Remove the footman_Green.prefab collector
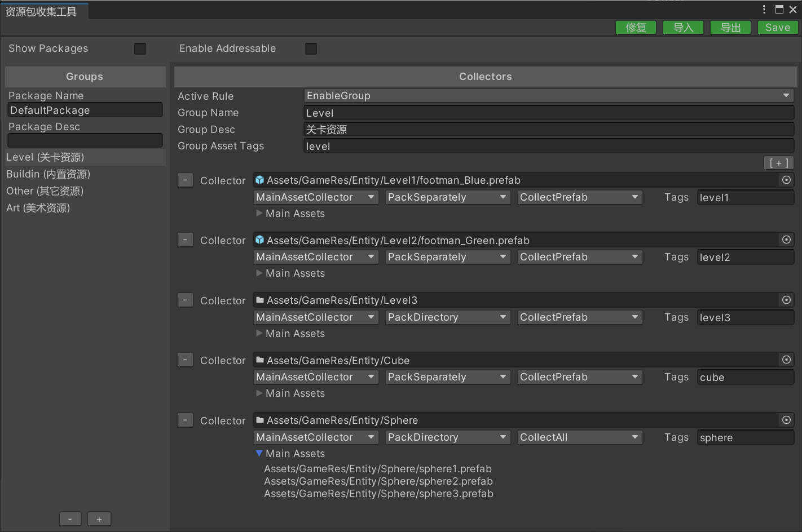 click(185, 240)
